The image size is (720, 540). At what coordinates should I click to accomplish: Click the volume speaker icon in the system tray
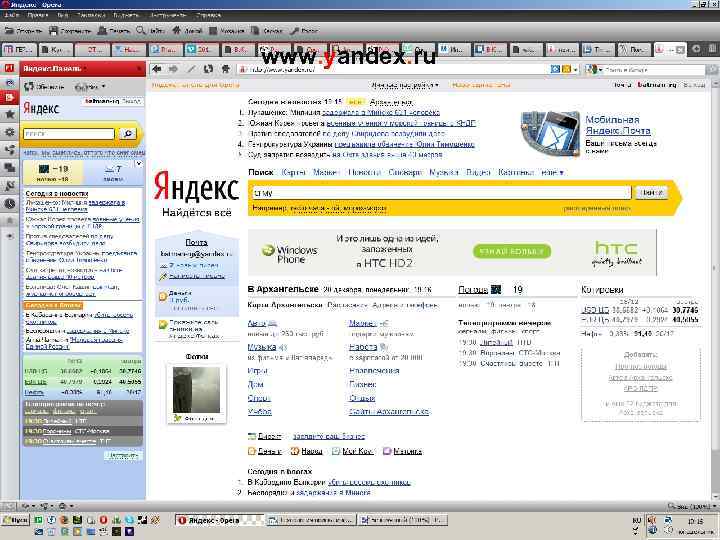coord(652,520)
